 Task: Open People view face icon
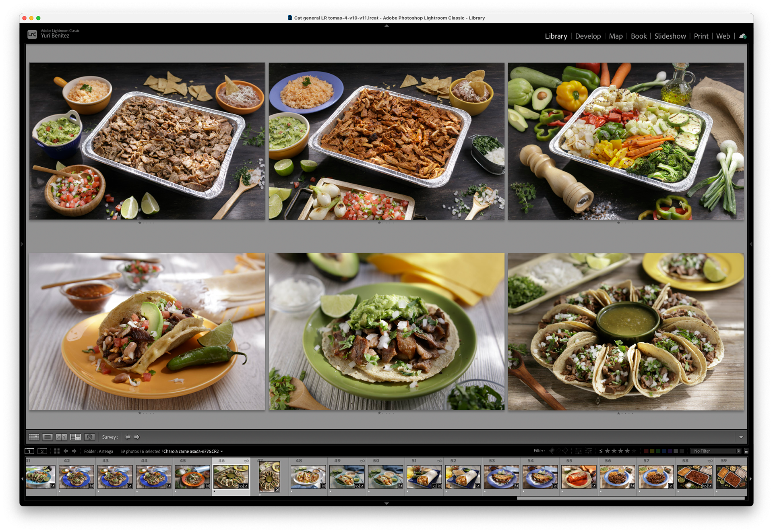pos(89,437)
